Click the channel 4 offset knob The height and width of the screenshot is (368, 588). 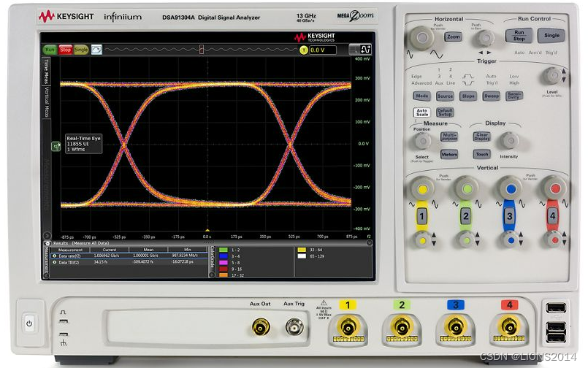(x=554, y=239)
